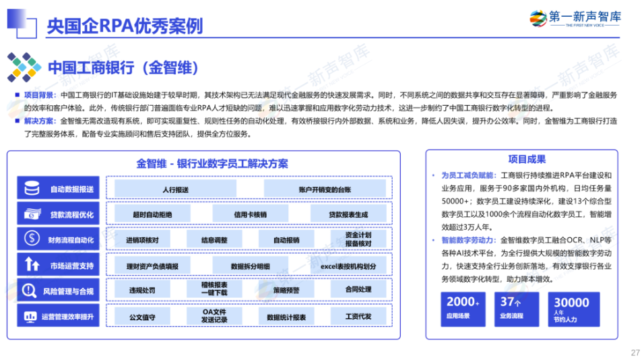This screenshot has width=644, height=364.
Task: Click the 数据拆分明细 box
Action: tap(250, 266)
